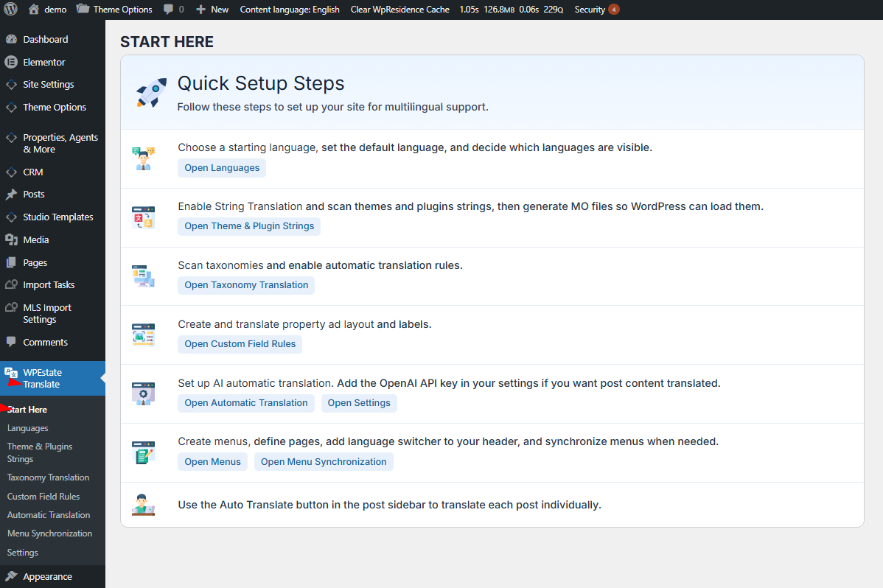This screenshot has width=883, height=588.
Task: Click Open Theme & Plugin Strings button
Action: tap(249, 226)
